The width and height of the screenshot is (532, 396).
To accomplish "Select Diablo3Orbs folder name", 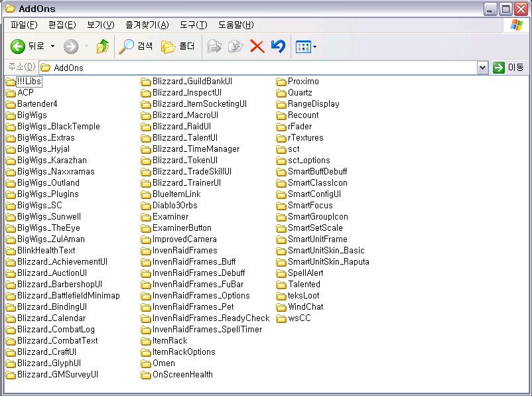I will pyautogui.click(x=175, y=205).
